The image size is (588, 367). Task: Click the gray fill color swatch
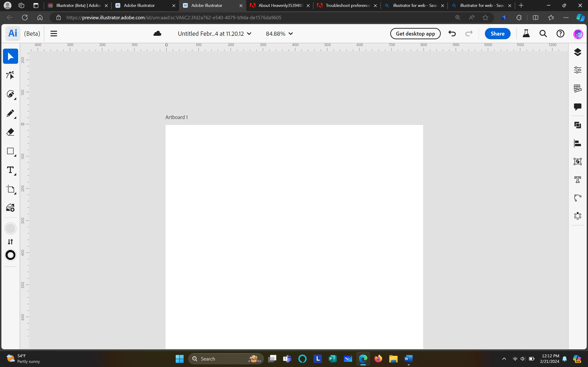[x=10, y=228]
